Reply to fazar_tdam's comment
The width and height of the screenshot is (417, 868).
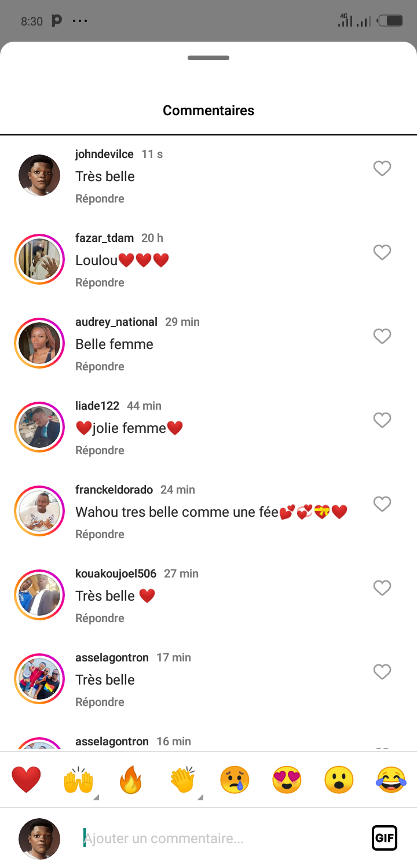100,282
